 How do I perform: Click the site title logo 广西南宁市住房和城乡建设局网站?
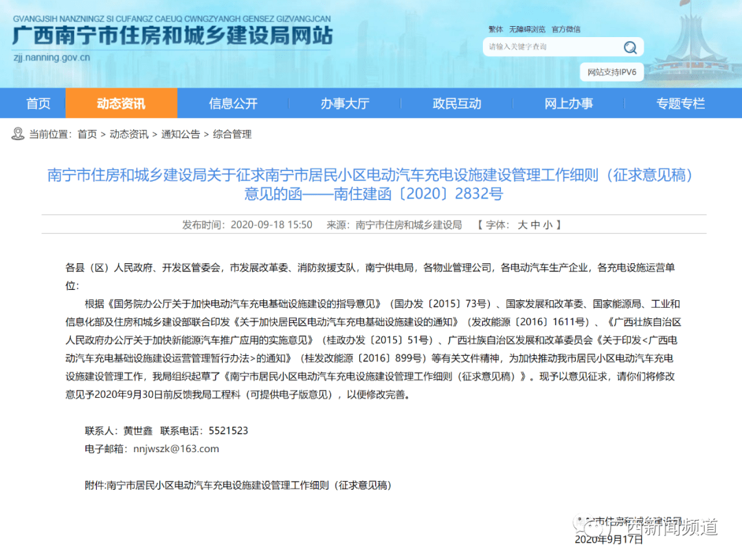tap(172, 36)
